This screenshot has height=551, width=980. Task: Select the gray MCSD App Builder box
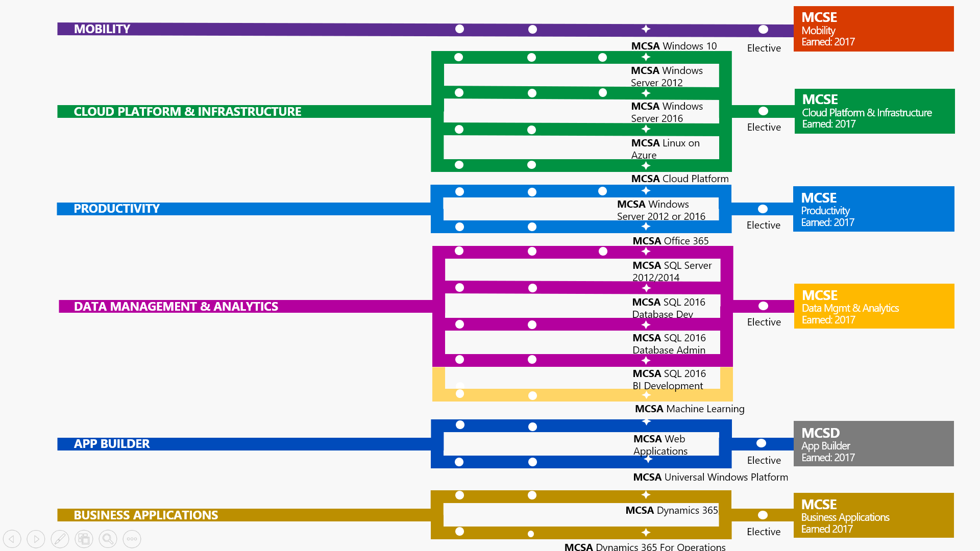[873, 443]
